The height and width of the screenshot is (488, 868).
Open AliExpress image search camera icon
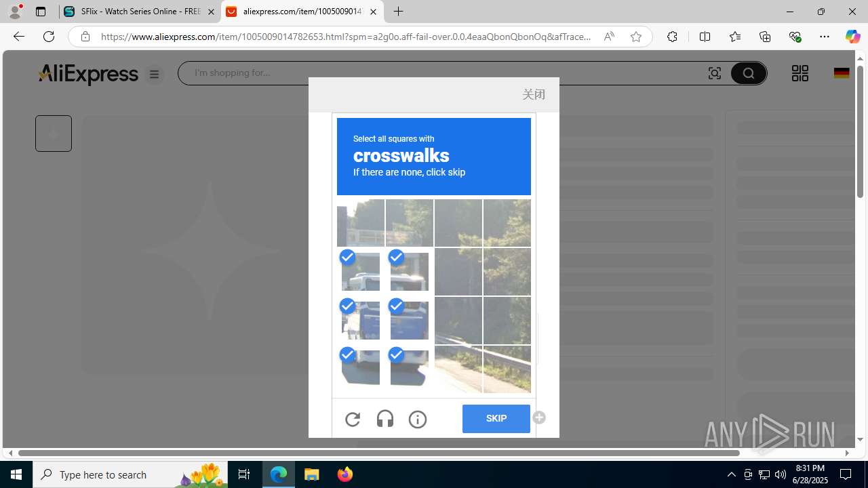715,73
